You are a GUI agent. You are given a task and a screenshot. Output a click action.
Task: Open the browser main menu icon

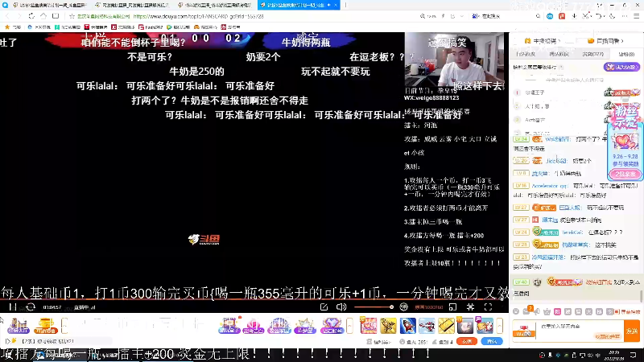636,16
